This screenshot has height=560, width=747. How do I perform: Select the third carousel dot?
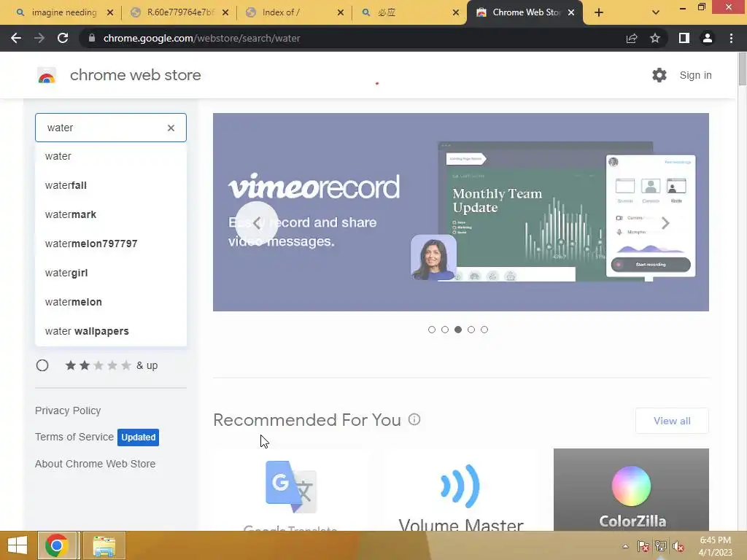(458, 330)
